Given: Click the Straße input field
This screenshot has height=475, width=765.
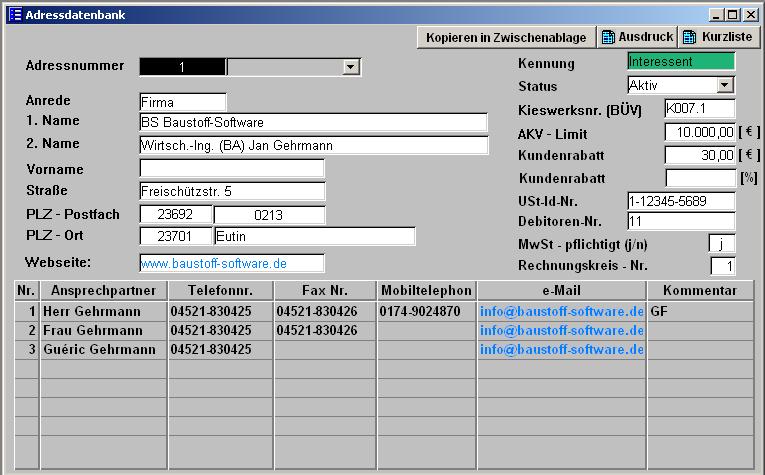Looking at the screenshot, I should (232, 191).
